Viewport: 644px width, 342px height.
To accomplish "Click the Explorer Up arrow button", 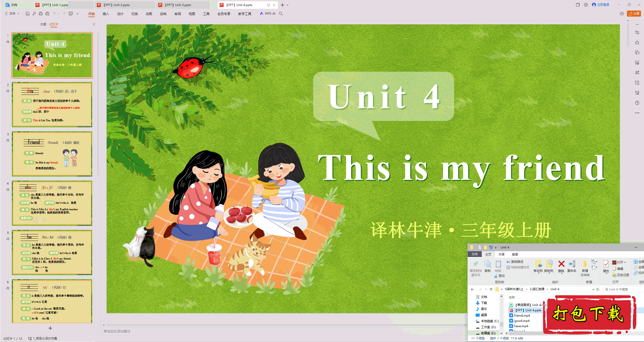I will [x=491, y=289].
